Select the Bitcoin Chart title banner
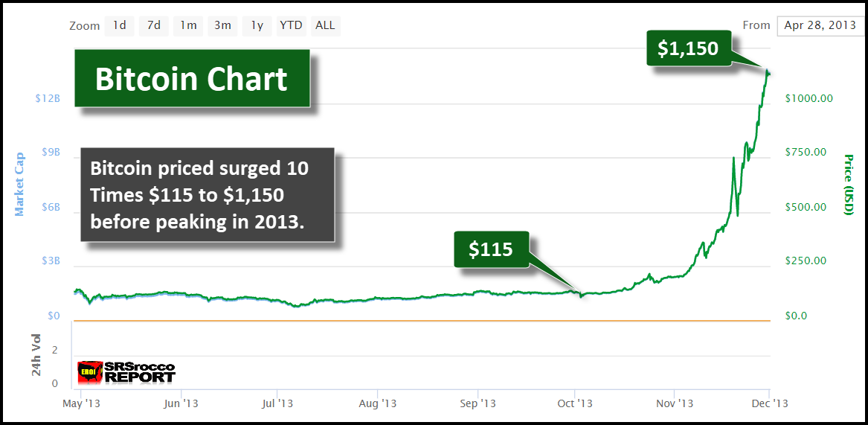Viewport: 868px width, 425px height. (191, 80)
